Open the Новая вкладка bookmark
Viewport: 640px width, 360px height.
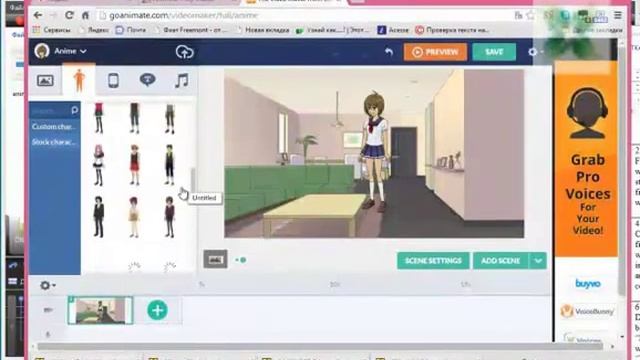[262, 30]
